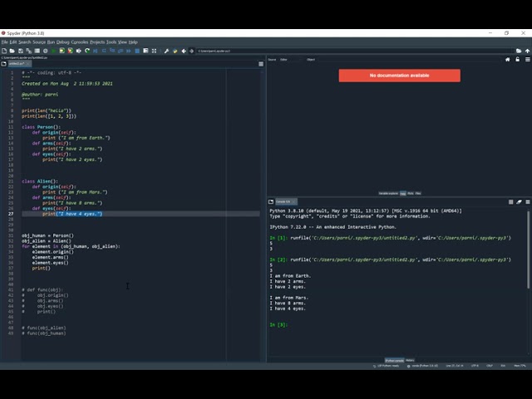
Task: Continue execution double-arrow debug icon
Action: [129, 51]
